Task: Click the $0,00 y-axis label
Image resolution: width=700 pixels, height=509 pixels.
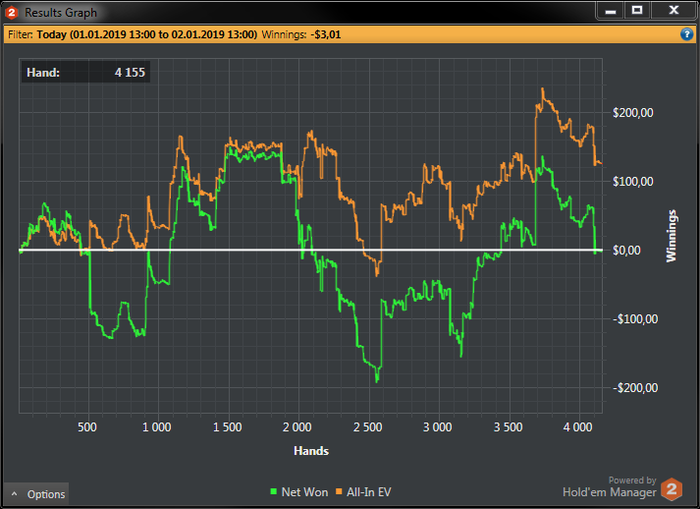Action: pyautogui.click(x=626, y=250)
